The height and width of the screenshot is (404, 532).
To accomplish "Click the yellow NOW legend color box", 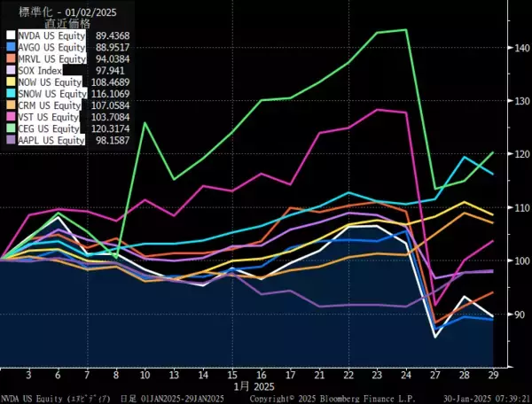I will coord(10,82).
